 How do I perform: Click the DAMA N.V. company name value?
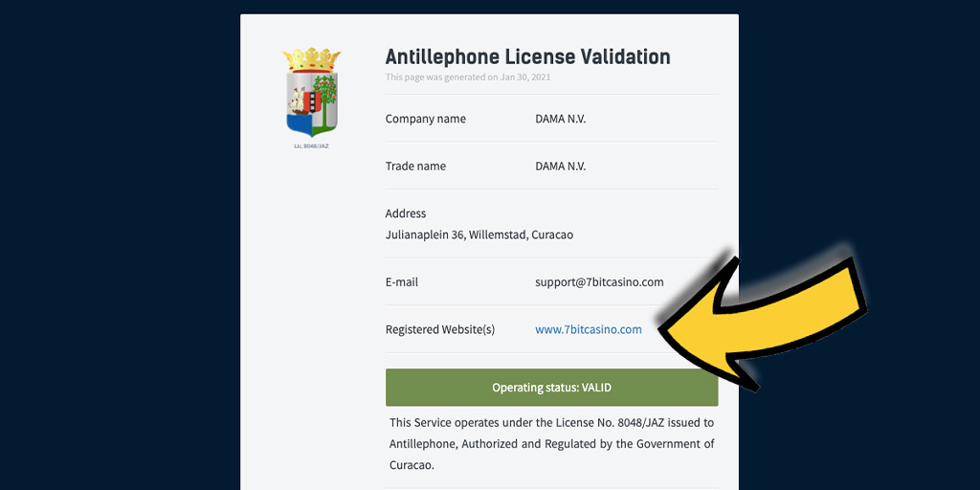pos(560,119)
